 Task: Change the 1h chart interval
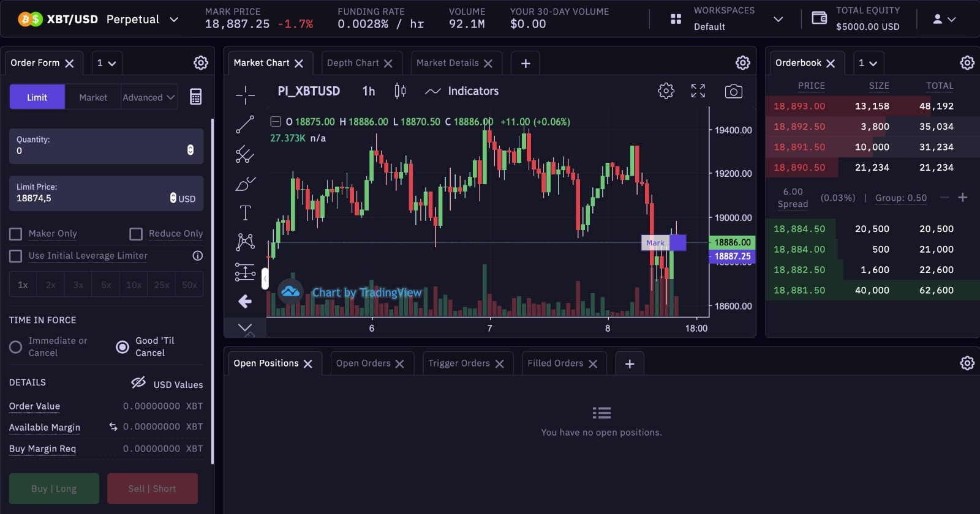coord(368,91)
